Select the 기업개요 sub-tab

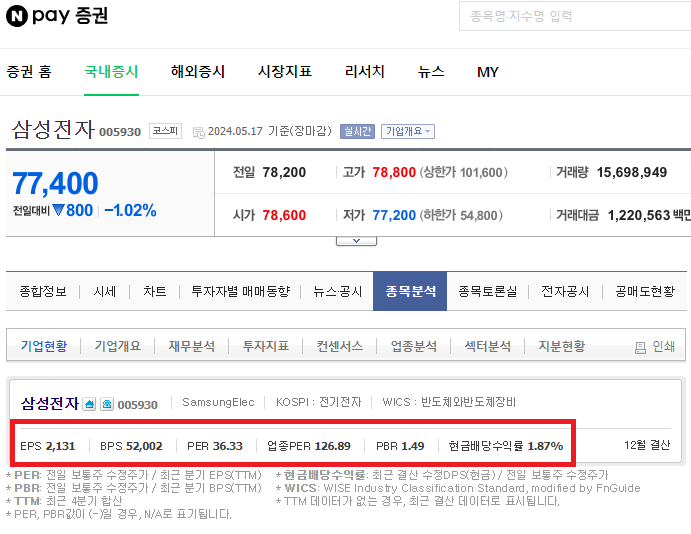(118, 346)
